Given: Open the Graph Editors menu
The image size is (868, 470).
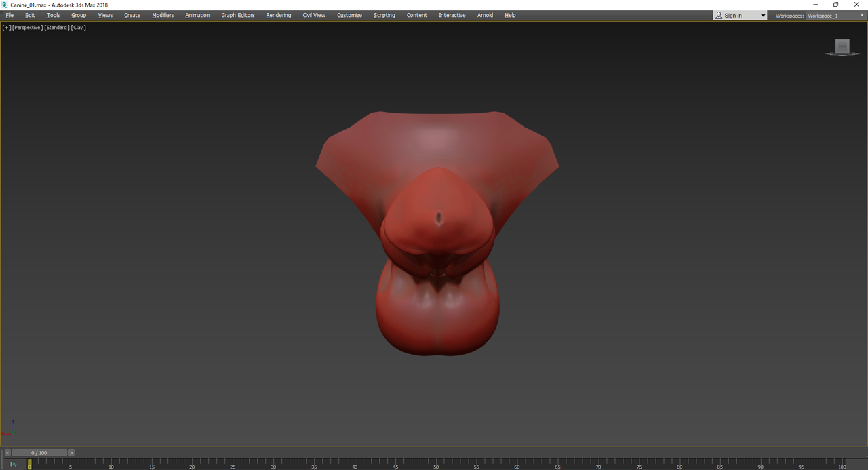Looking at the screenshot, I should (x=238, y=15).
